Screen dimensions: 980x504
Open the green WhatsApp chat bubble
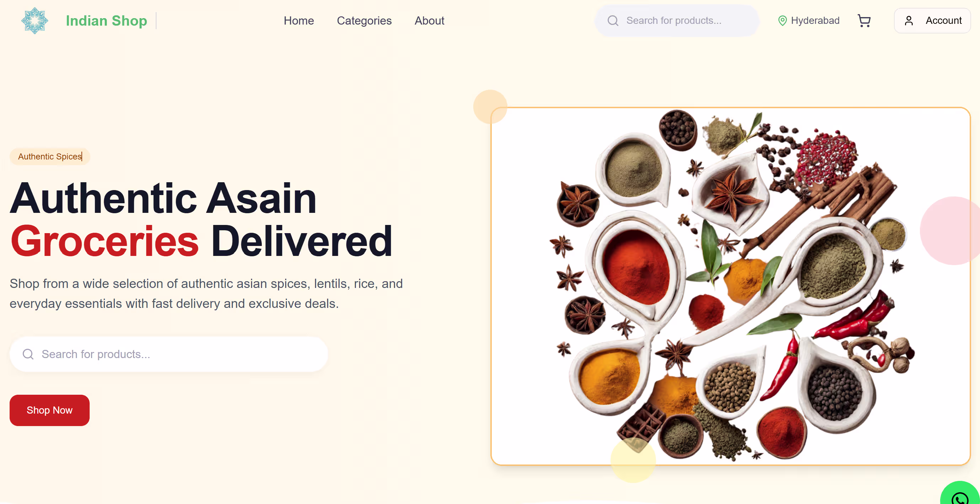[x=960, y=494]
